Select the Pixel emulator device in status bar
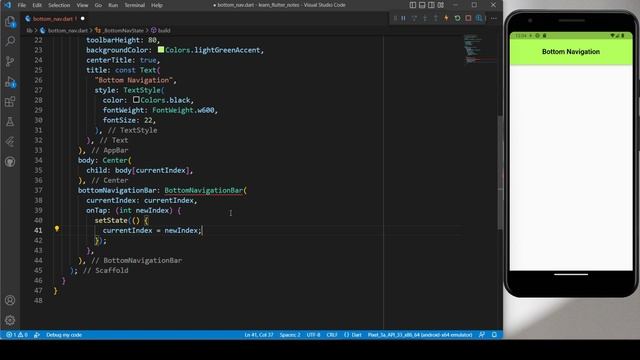This screenshot has height=360, width=640. coord(420,335)
